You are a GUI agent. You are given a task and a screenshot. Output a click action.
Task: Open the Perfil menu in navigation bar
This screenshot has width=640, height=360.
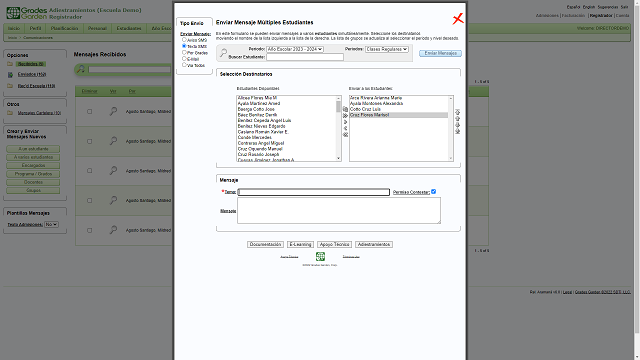coord(35,28)
